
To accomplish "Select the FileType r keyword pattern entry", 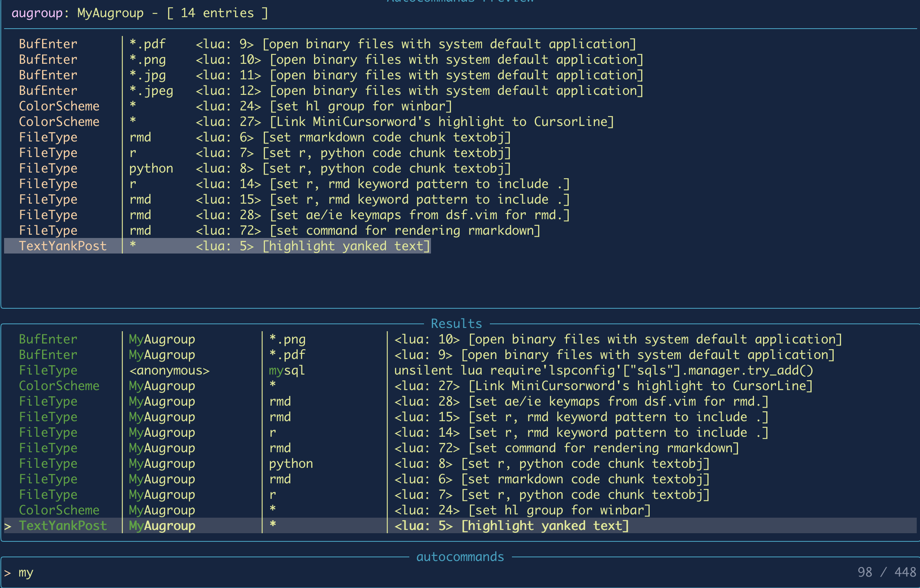I will (x=164, y=184).
